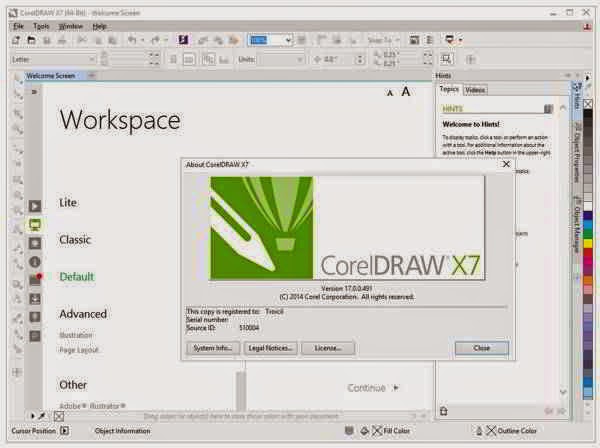This screenshot has width=600, height=448.
Task: Click the What's New star icon in the welcome sidebar
Action: click(35, 243)
